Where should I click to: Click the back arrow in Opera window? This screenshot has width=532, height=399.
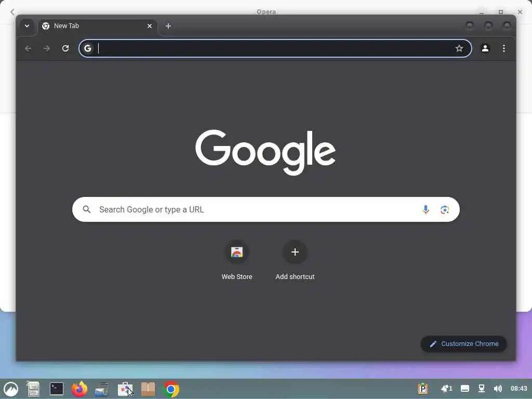pyautogui.click(x=12, y=12)
